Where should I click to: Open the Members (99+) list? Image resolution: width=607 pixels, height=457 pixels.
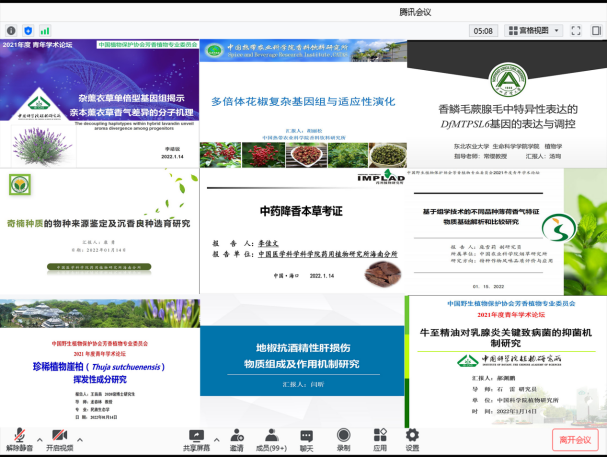tap(272, 438)
